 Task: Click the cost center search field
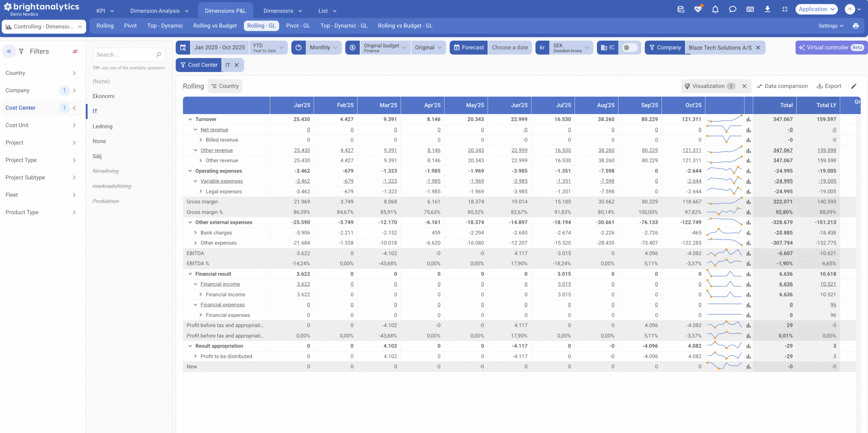coord(125,55)
